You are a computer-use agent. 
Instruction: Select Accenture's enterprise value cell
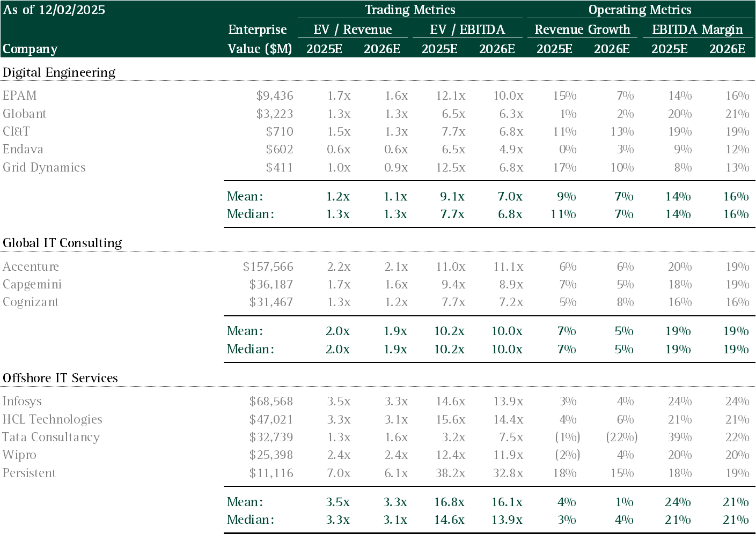268,266
